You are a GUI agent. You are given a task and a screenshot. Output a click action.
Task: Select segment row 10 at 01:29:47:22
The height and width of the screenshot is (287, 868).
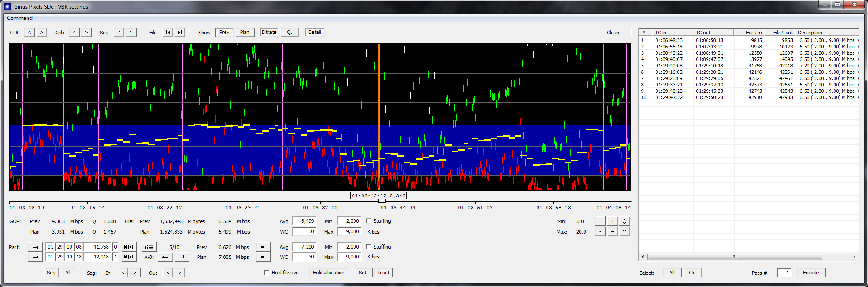click(749, 97)
